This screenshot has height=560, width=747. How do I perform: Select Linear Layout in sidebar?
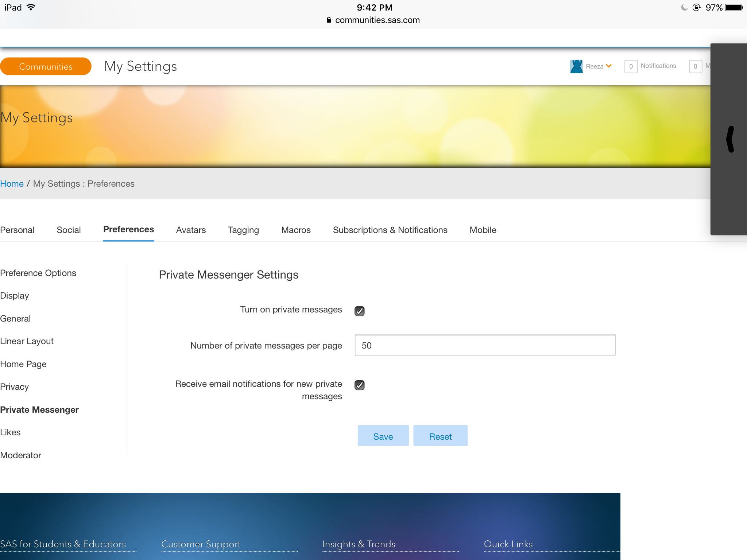[x=27, y=341]
